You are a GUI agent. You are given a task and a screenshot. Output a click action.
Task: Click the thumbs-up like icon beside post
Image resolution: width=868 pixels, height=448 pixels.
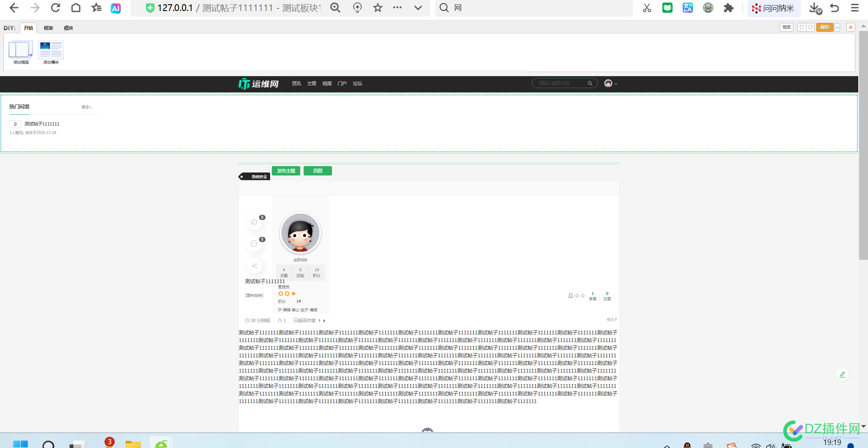254,222
